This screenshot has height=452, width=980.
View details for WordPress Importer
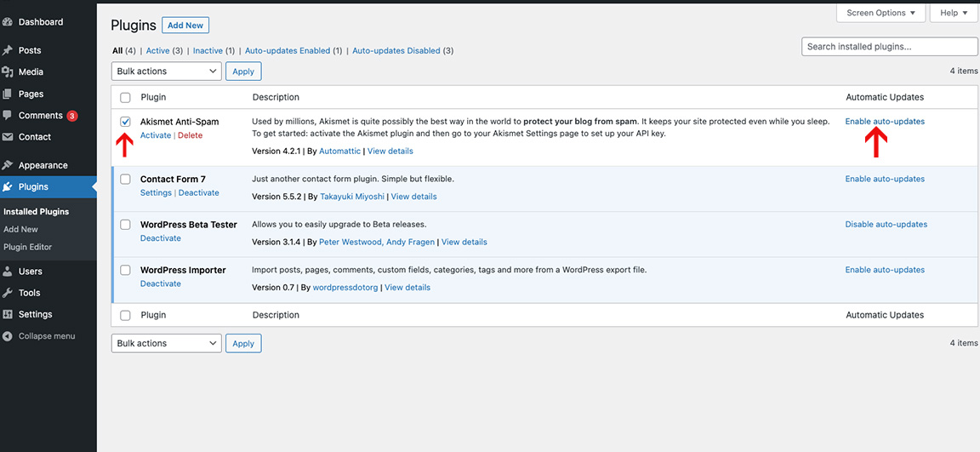[407, 288]
